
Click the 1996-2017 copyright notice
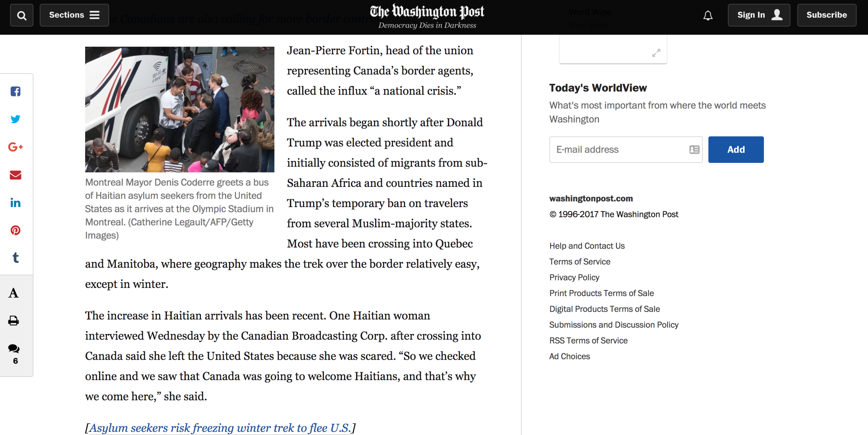(614, 214)
